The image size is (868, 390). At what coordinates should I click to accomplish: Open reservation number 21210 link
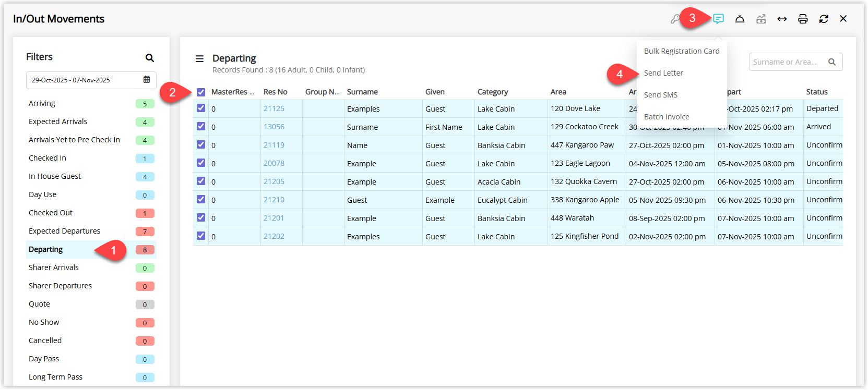(274, 200)
